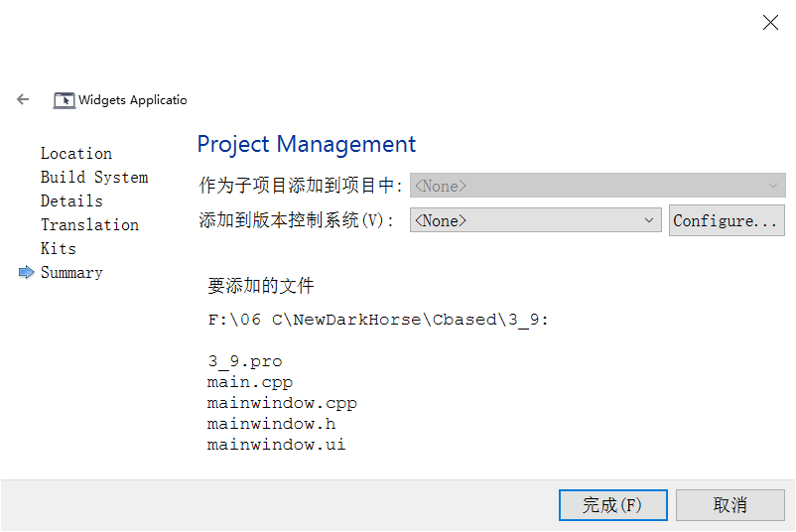Image resolution: width=796 pixels, height=532 pixels.
Task: Click the 完成(F) finish button
Action: coord(612,505)
